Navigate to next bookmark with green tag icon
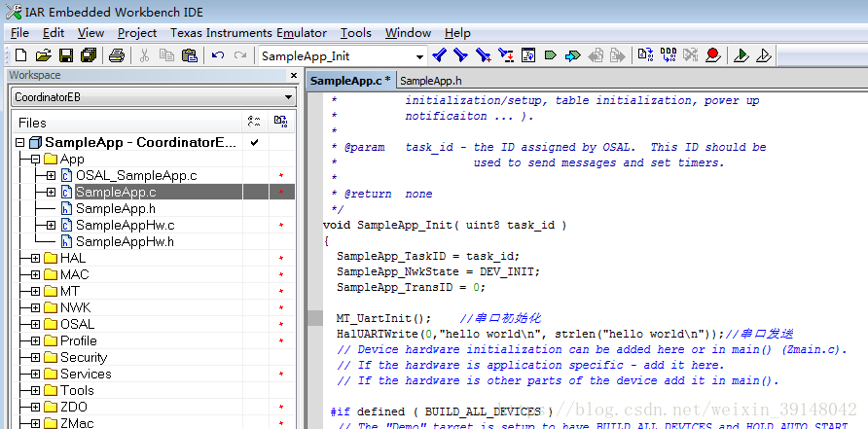 point(550,55)
